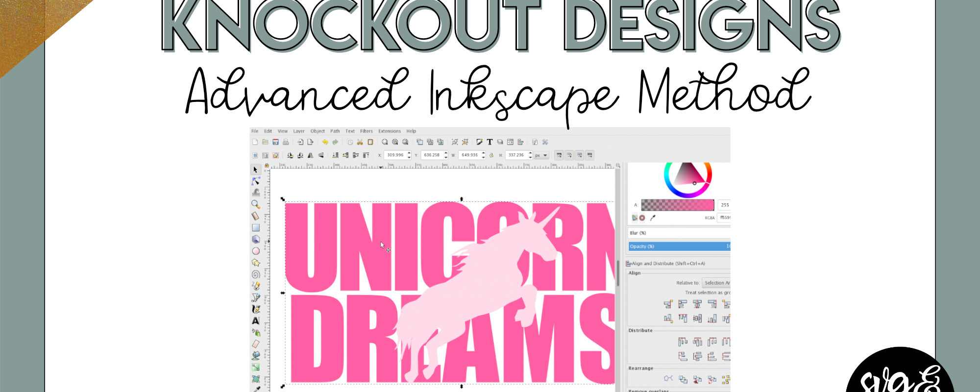Screen dimensions: 980x392
Task: Select the Rectangle tool
Action: click(x=255, y=227)
